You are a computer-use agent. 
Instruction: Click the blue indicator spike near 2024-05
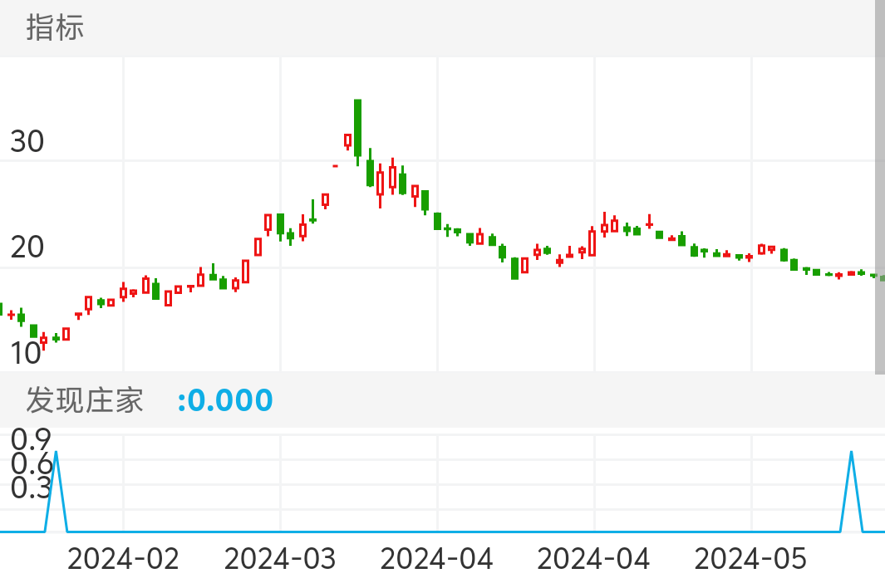pos(852,491)
